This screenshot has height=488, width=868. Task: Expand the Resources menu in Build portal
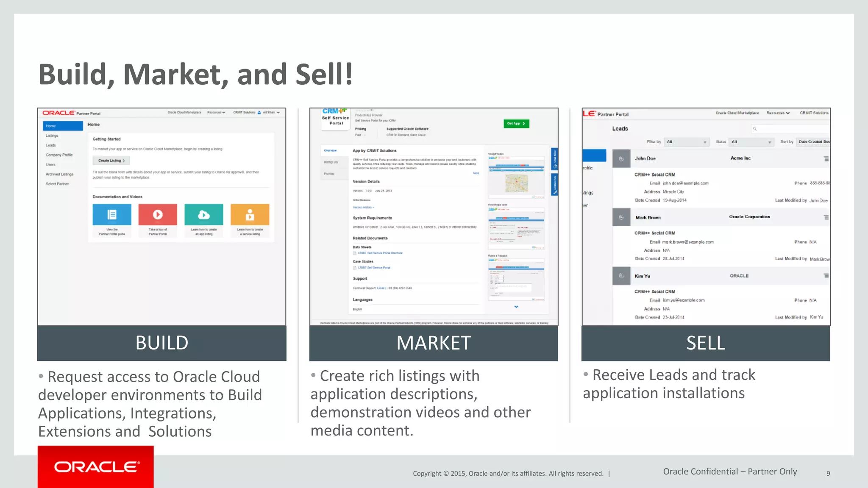(x=216, y=113)
